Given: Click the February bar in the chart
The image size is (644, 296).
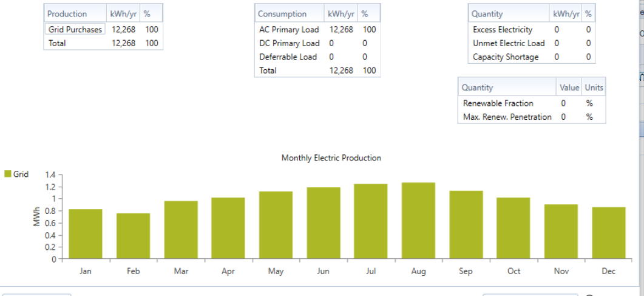Looking at the screenshot, I should (133, 236).
